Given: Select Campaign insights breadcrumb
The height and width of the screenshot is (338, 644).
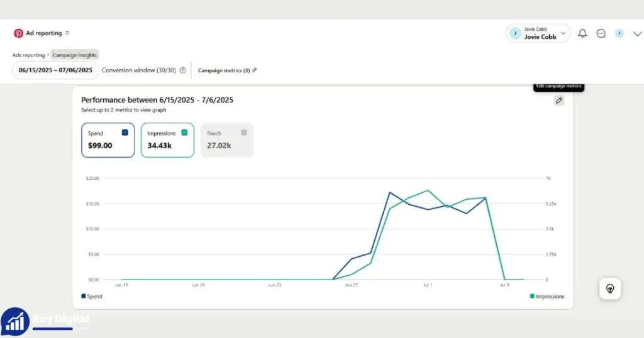Looking at the screenshot, I should pyautogui.click(x=74, y=55).
